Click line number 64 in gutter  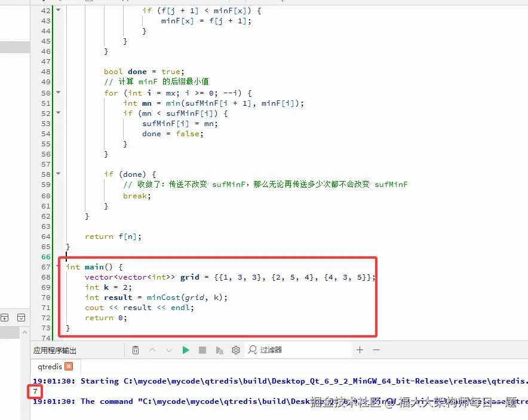(x=45, y=237)
